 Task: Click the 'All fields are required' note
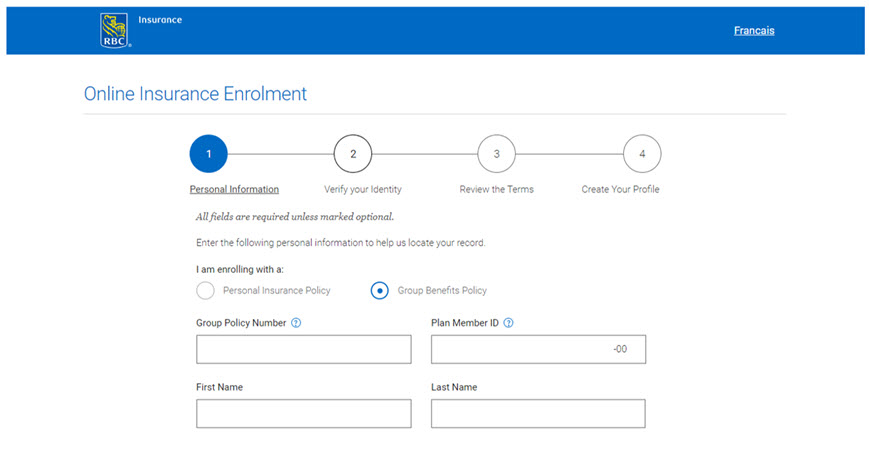pos(295,217)
